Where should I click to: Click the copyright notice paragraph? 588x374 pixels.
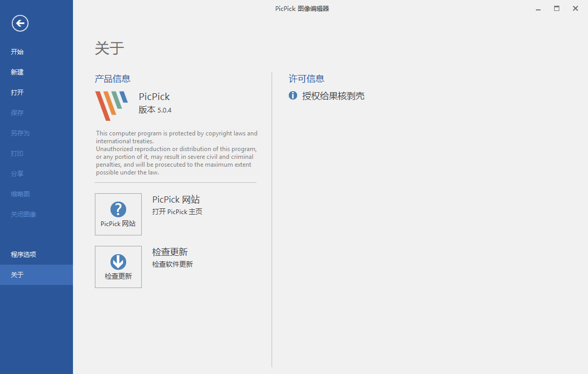pos(177,153)
